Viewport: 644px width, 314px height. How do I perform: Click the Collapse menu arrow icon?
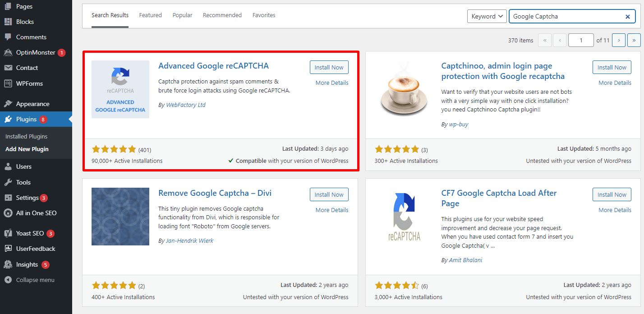point(8,280)
